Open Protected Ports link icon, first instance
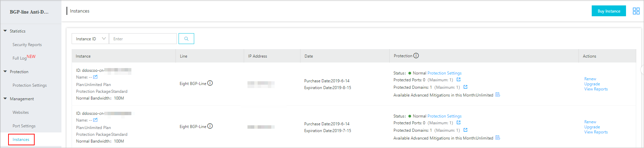 458,80
